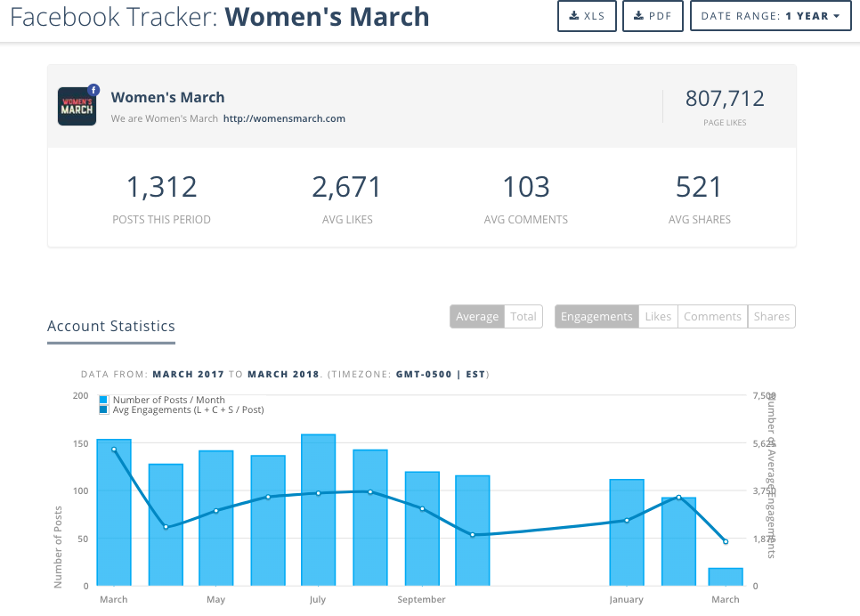Click the short final March bar
This screenshot has height=616, width=860.
(x=726, y=577)
